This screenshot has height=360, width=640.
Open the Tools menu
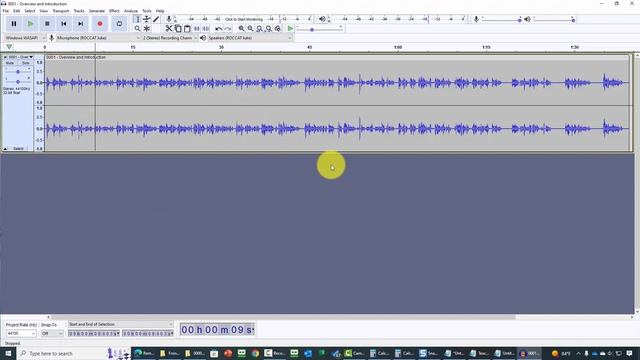147,11
